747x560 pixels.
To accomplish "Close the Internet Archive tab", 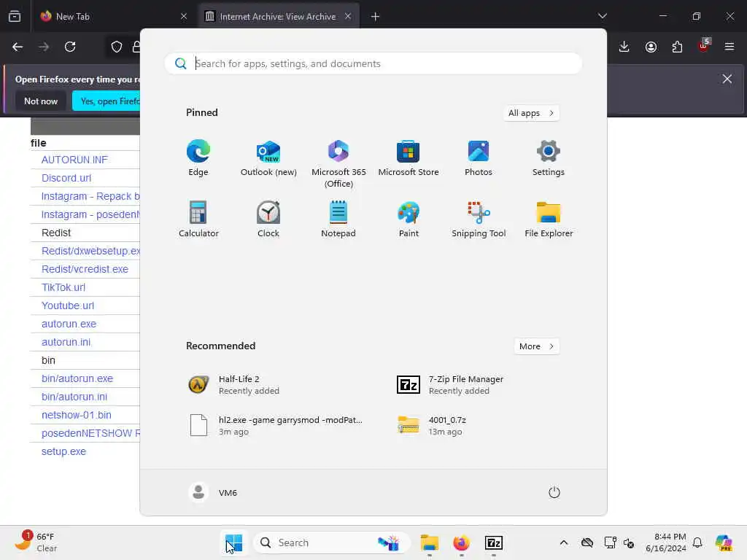I will (348, 16).
